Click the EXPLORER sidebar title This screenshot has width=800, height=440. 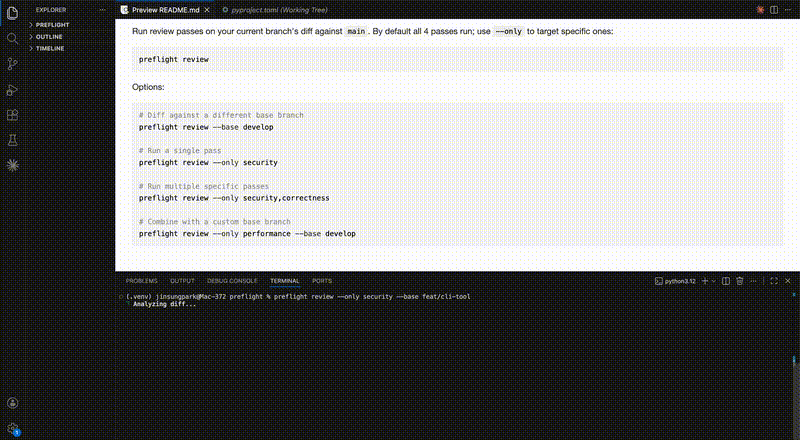pos(51,10)
